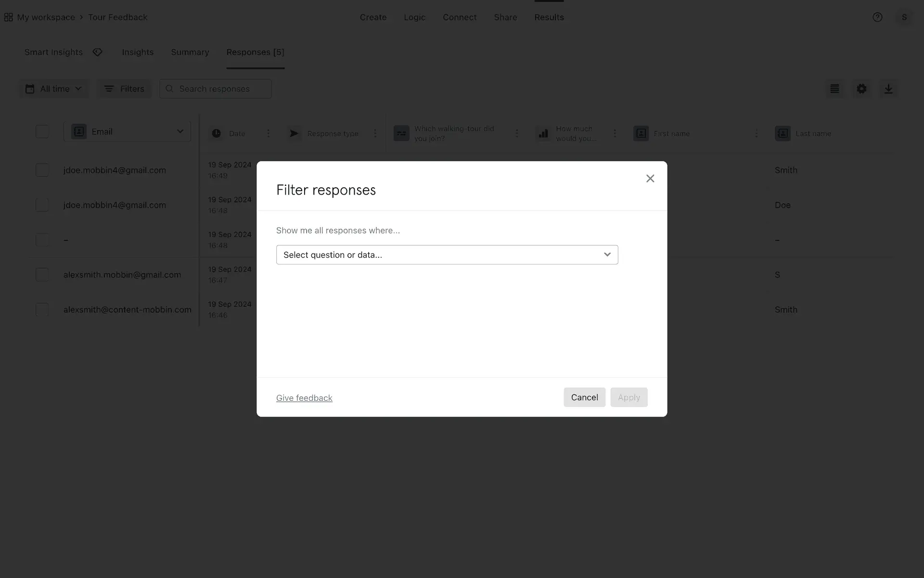Expand the Select question or data dropdown
This screenshot has height=578, width=924.
pyautogui.click(x=447, y=255)
